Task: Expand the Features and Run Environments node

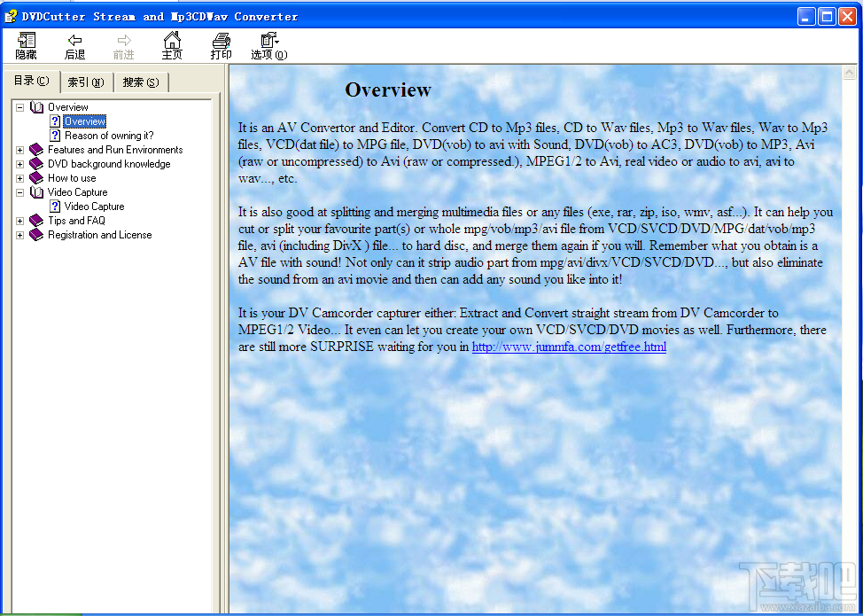Action: 19,149
